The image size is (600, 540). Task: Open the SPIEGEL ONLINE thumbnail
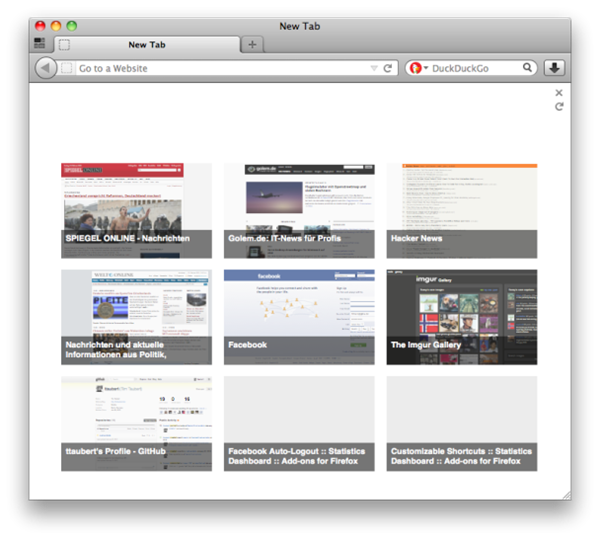[x=137, y=211]
